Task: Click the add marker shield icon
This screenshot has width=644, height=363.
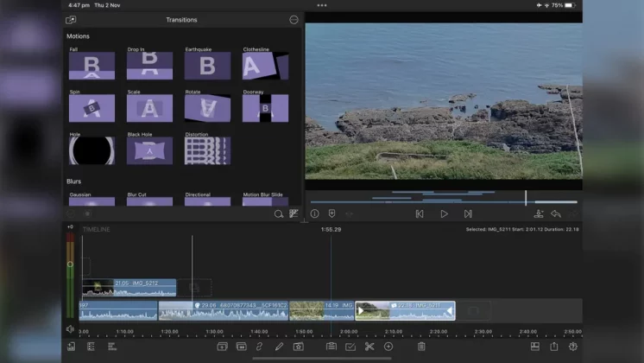Action: pos(331,213)
